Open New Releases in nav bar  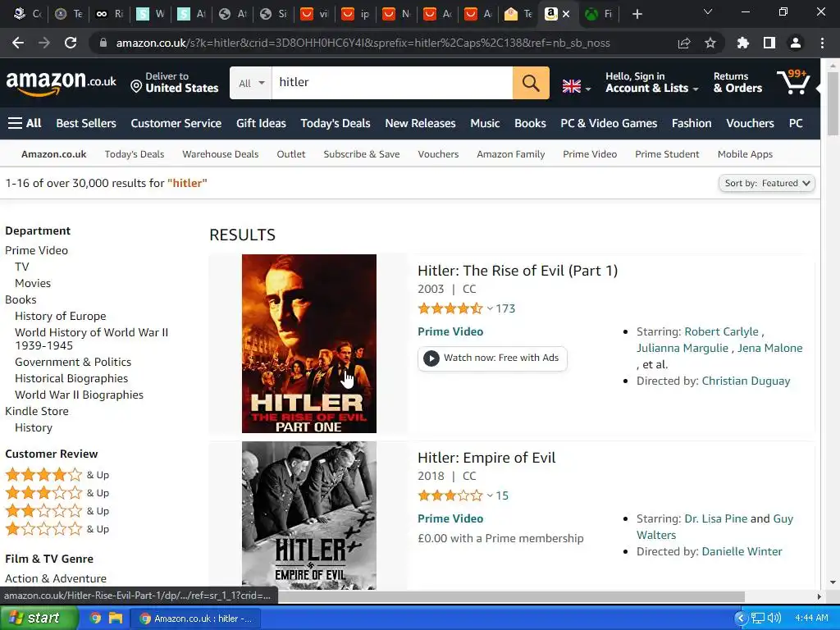pos(420,123)
